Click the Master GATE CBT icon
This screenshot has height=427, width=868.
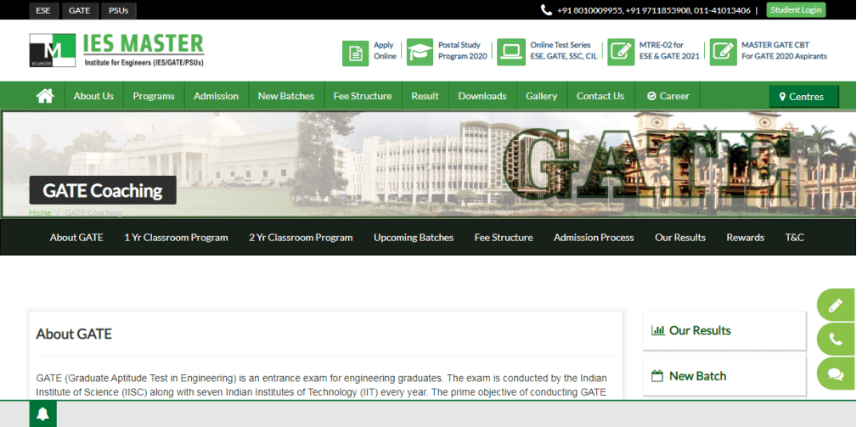click(723, 52)
